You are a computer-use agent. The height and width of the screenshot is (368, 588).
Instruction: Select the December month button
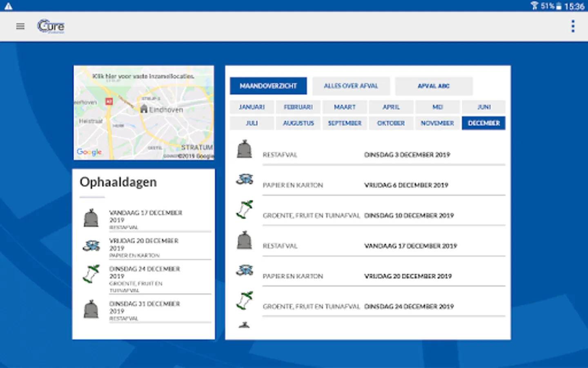[x=484, y=123]
